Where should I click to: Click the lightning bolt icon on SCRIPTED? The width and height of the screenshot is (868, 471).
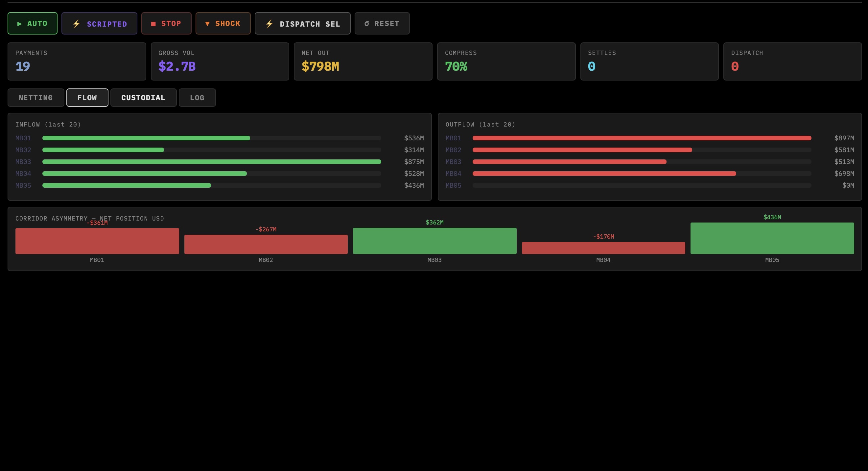pos(76,23)
